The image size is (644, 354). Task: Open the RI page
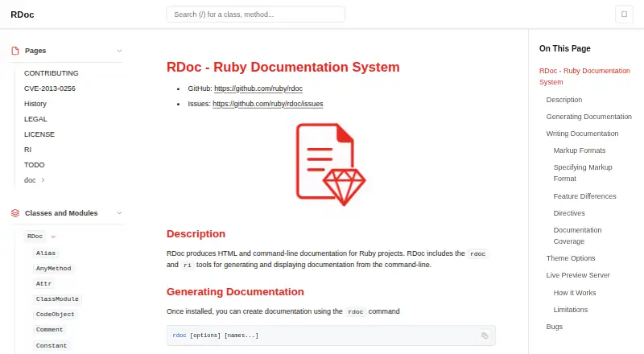(27, 150)
